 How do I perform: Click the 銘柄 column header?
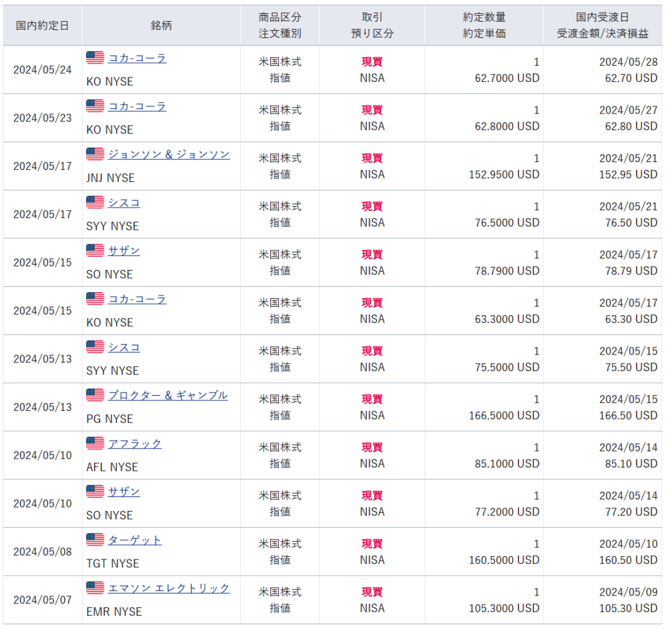(161, 26)
